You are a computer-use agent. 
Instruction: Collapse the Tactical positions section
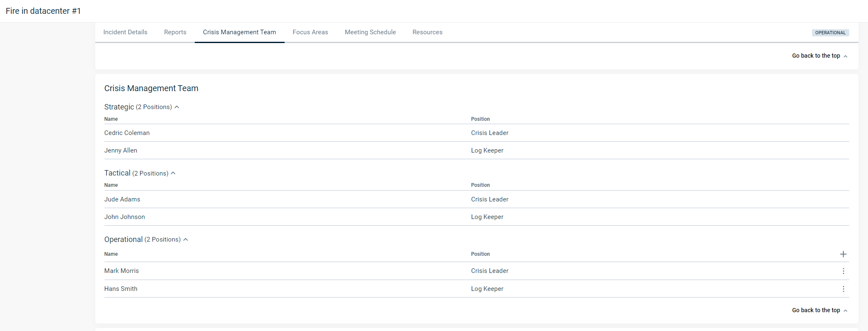point(173,173)
